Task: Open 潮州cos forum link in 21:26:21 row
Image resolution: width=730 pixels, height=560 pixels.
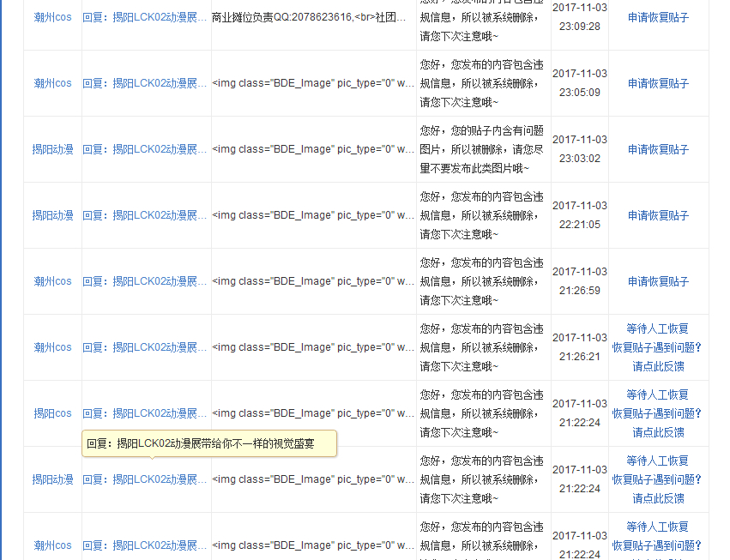Action: pyautogui.click(x=52, y=347)
